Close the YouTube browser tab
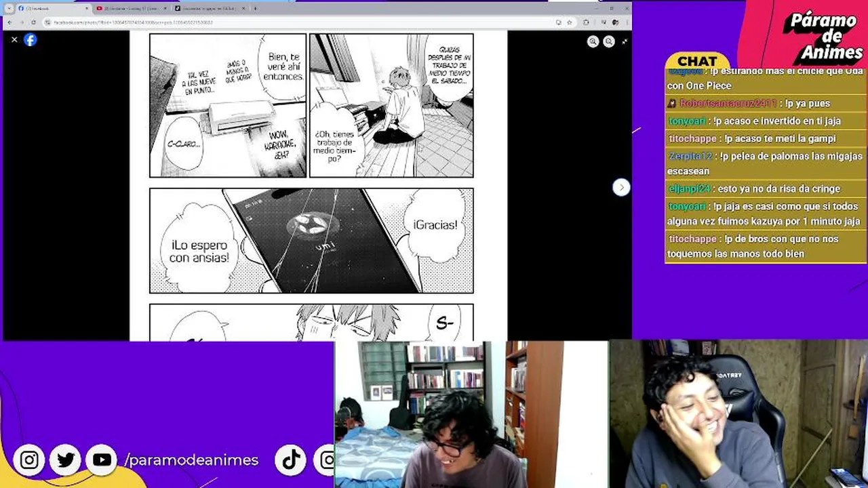868x488 pixels. tap(165, 9)
